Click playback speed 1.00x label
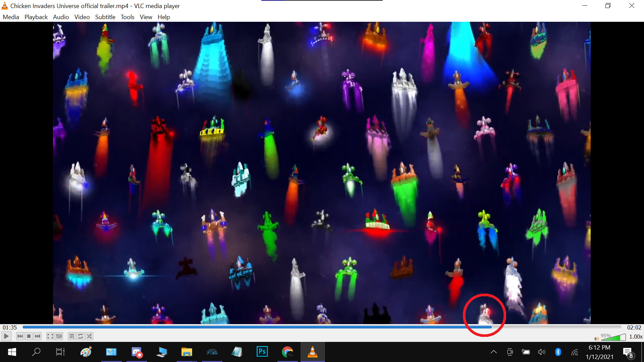Image resolution: width=644 pixels, height=362 pixels. tap(636, 337)
